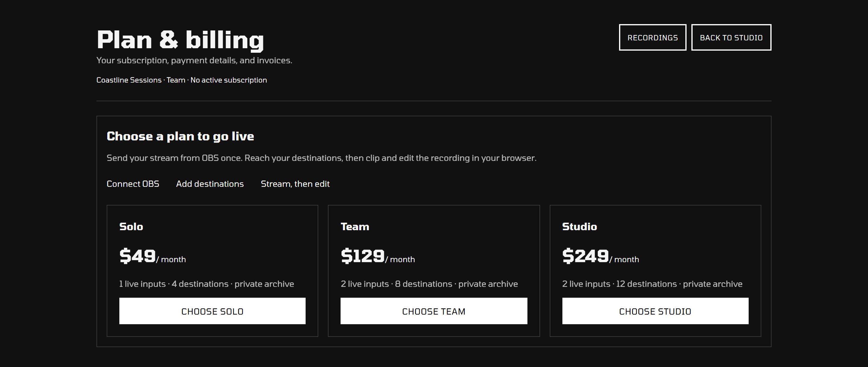
Task: Go back to studio
Action: [x=731, y=37]
